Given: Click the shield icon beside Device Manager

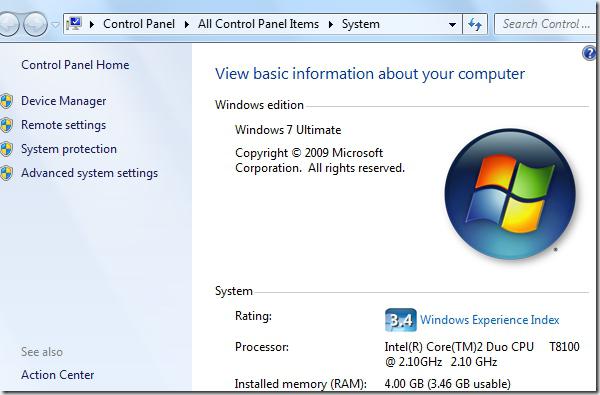Looking at the screenshot, I should pos(7,101).
